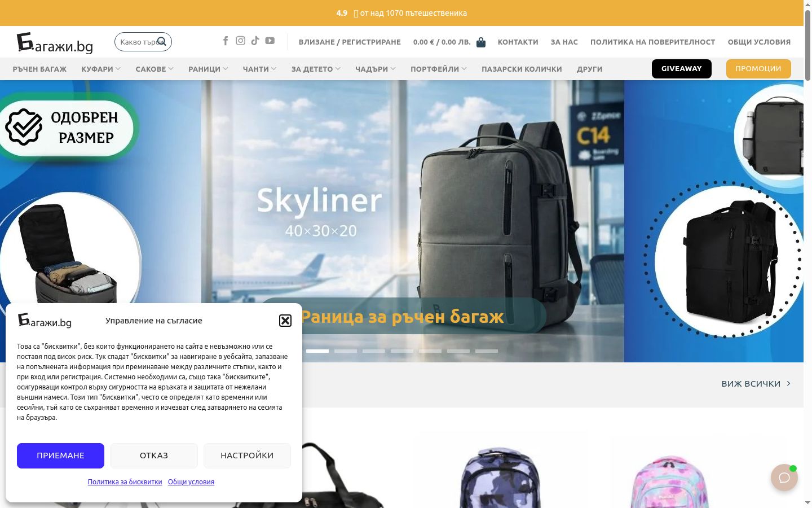The image size is (812, 508).
Task: Accept cookies with ПРИЕМАНЕ button
Action: pyautogui.click(x=60, y=456)
